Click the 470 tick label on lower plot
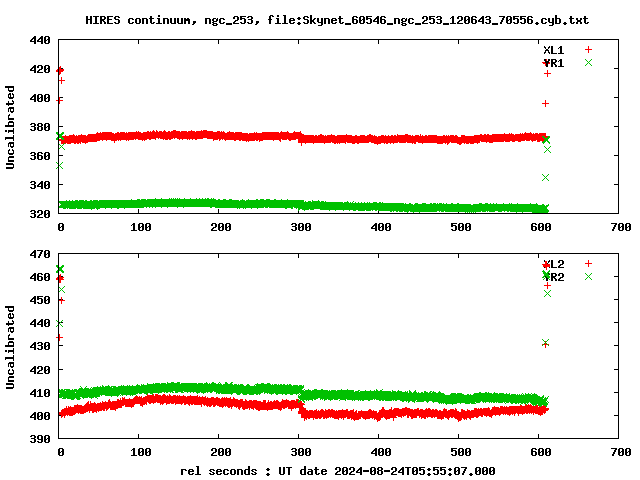Image resolution: width=640 pixels, height=480 pixels. click(x=40, y=254)
